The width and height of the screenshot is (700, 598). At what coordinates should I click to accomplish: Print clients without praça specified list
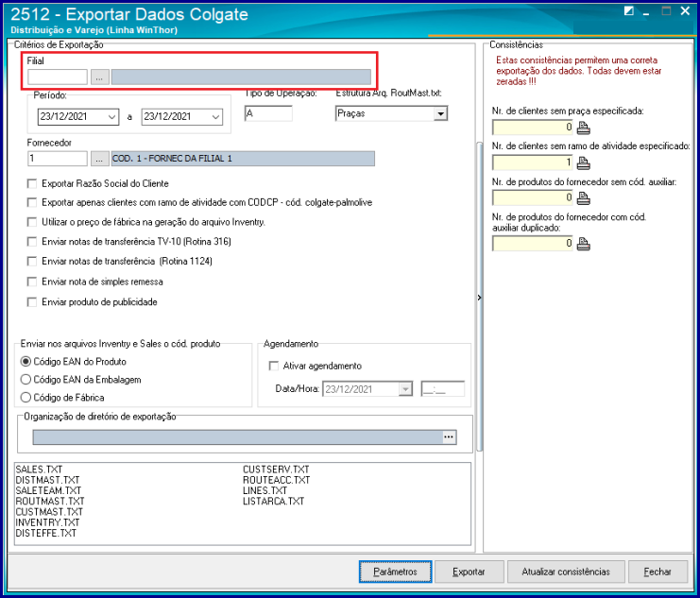(584, 128)
